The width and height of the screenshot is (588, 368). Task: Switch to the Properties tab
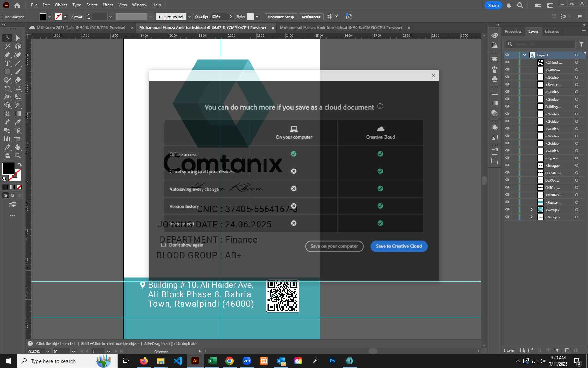click(x=513, y=32)
